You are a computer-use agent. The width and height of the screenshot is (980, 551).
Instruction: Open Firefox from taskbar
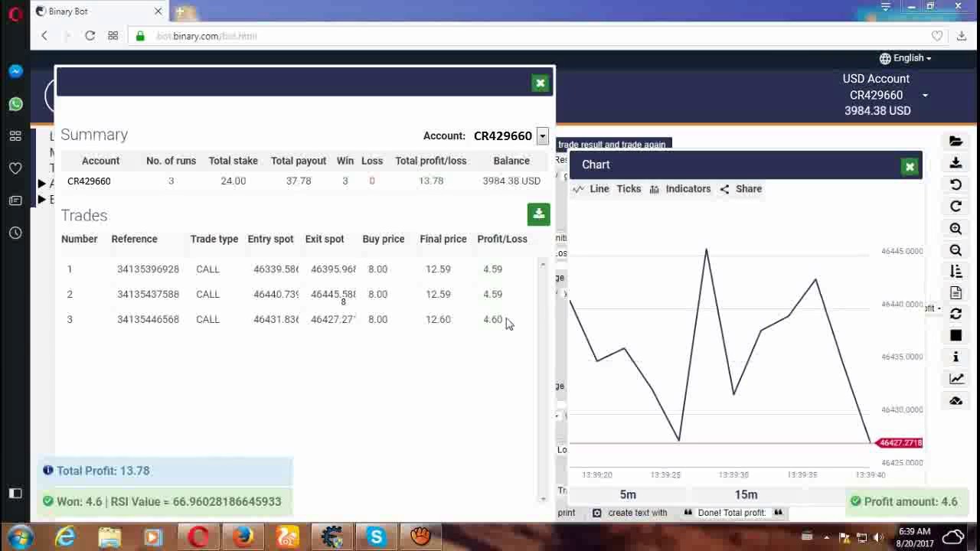[x=243, y=537]
